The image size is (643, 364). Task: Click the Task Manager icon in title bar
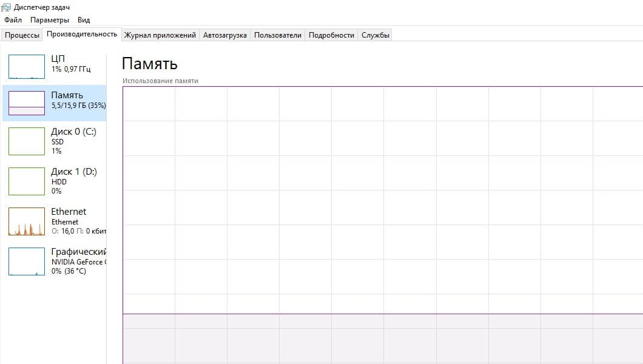pos(6,7)
